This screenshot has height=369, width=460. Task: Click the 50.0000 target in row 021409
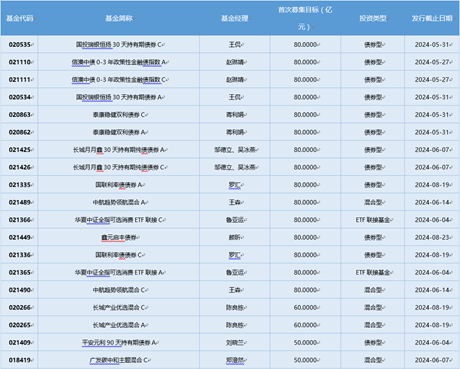tap(305, 343)
